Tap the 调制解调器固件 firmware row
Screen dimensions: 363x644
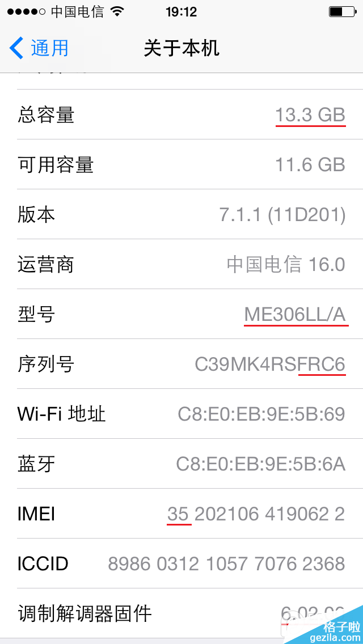181,613
